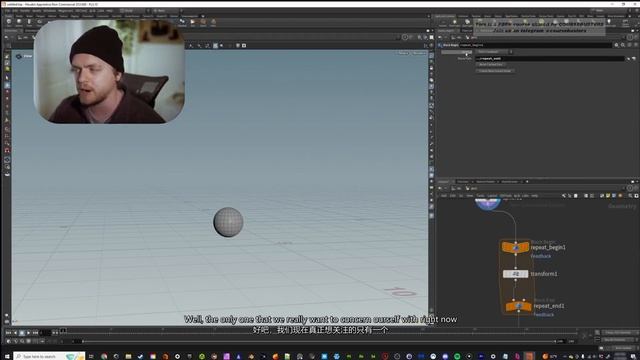Open the network editor Add menu
Viewport: 640px width, 360px height.
point(444,196)
